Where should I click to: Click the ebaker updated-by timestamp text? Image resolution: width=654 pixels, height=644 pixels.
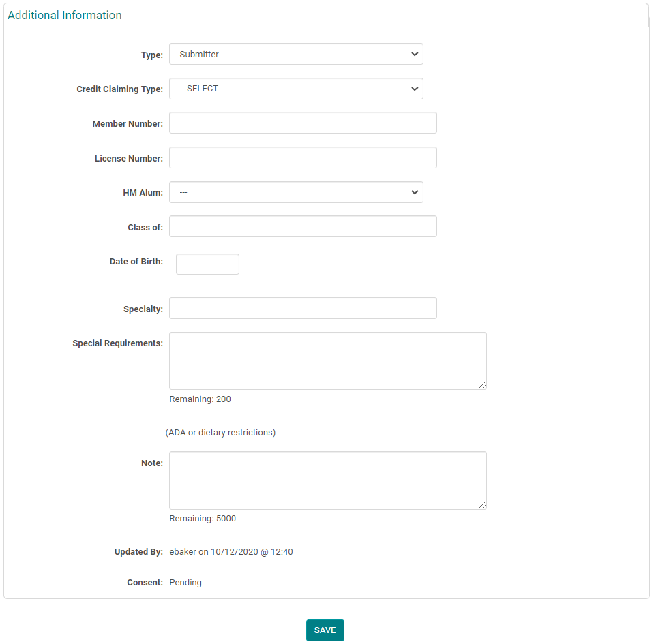(x=231, y=552)
